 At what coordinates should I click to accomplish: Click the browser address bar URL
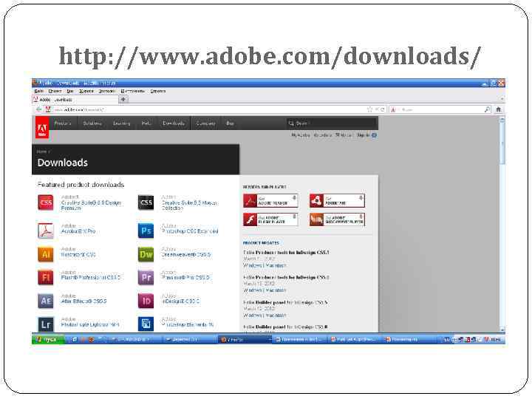[x=80, y=109]
